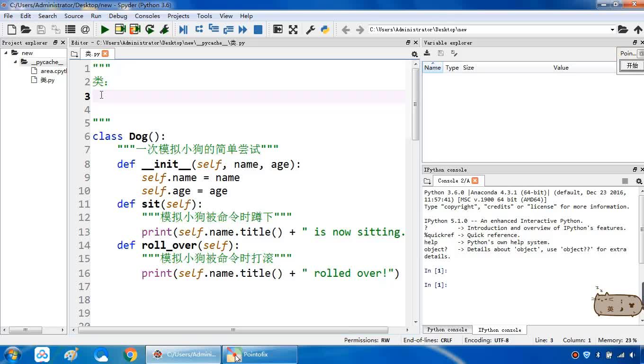Viewport: 644px width, 364px height.
Task: Click the Re-run last script icon
Action: click(150, 30)
